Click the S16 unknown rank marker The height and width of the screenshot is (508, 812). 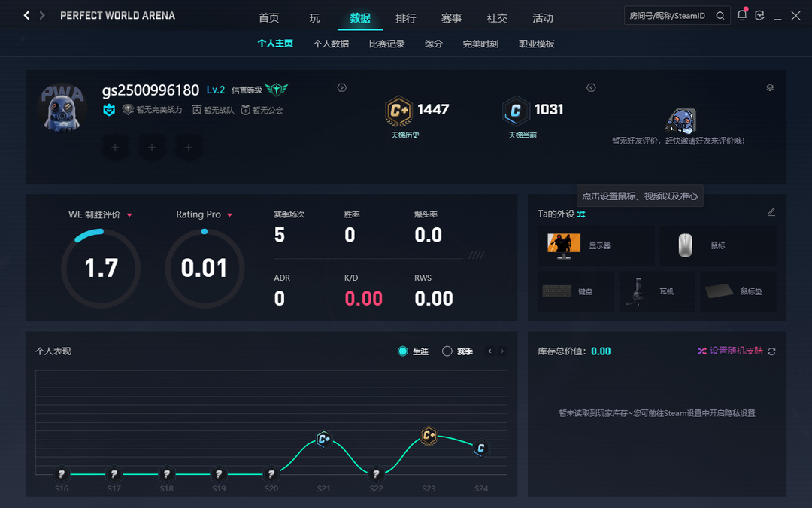coord(61,474)
